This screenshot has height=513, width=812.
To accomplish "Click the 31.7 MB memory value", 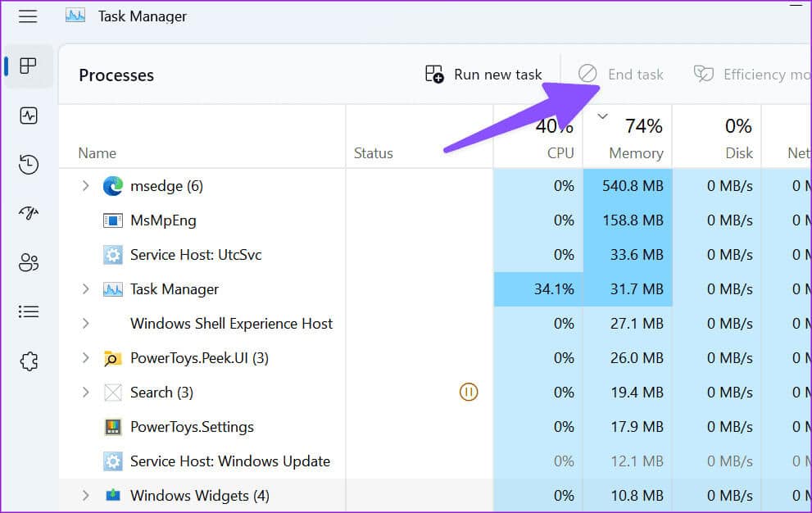I will (x=637, y=289).
